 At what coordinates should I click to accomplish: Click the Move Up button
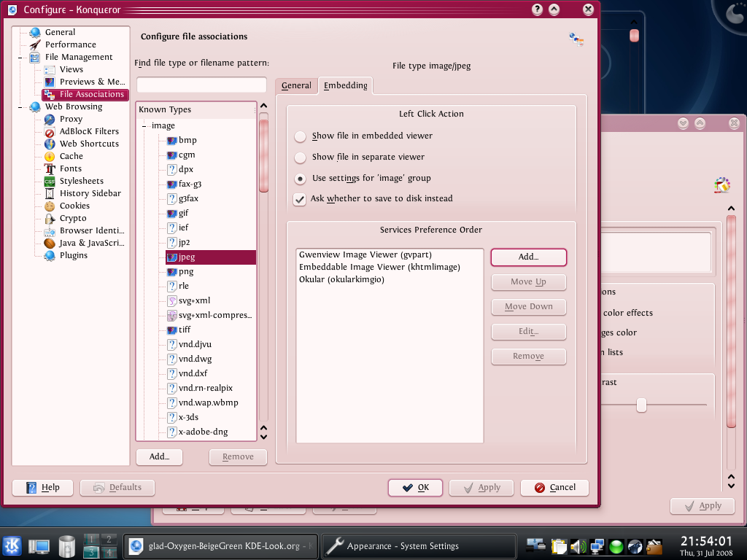528,282
